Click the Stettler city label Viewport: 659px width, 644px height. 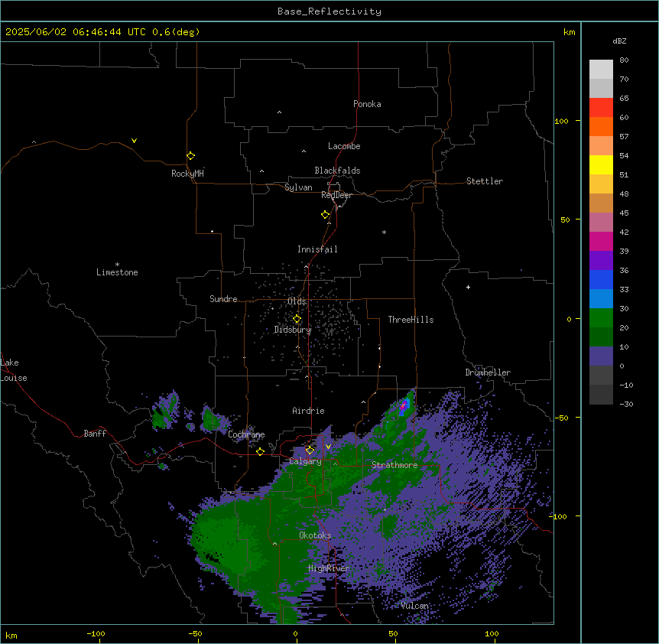point(485,181)
